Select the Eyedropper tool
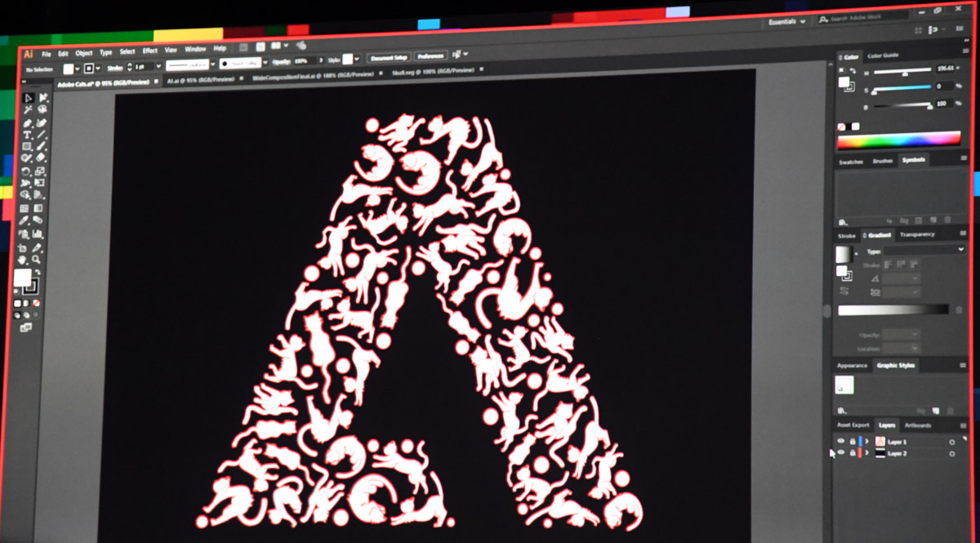Viewport: 980px width, 543px height. pyautogui.click(x=24, y=220)
